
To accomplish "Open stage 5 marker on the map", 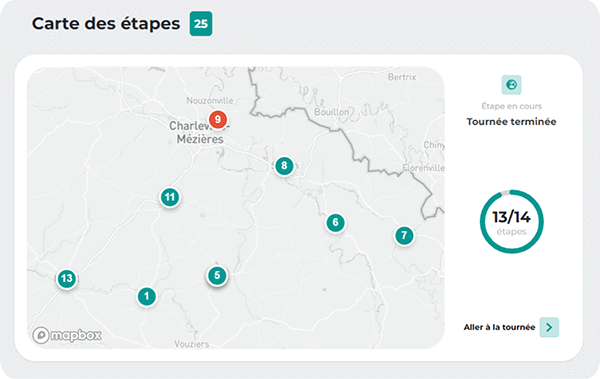I will tap(217, 276).
